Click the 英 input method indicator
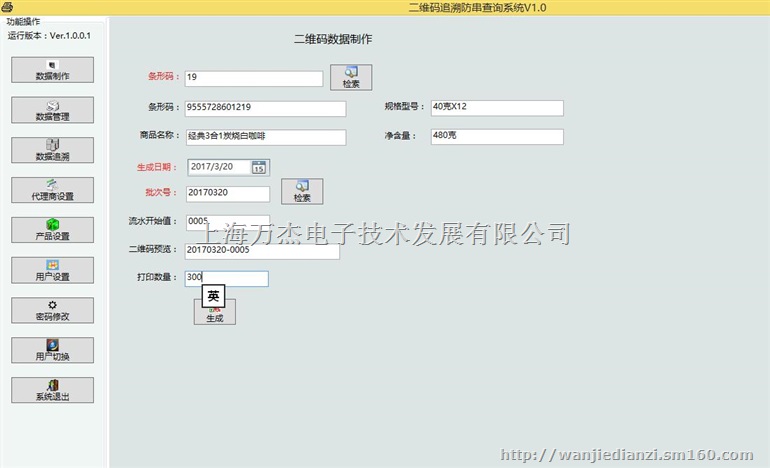770x468 pixels. 212,296
